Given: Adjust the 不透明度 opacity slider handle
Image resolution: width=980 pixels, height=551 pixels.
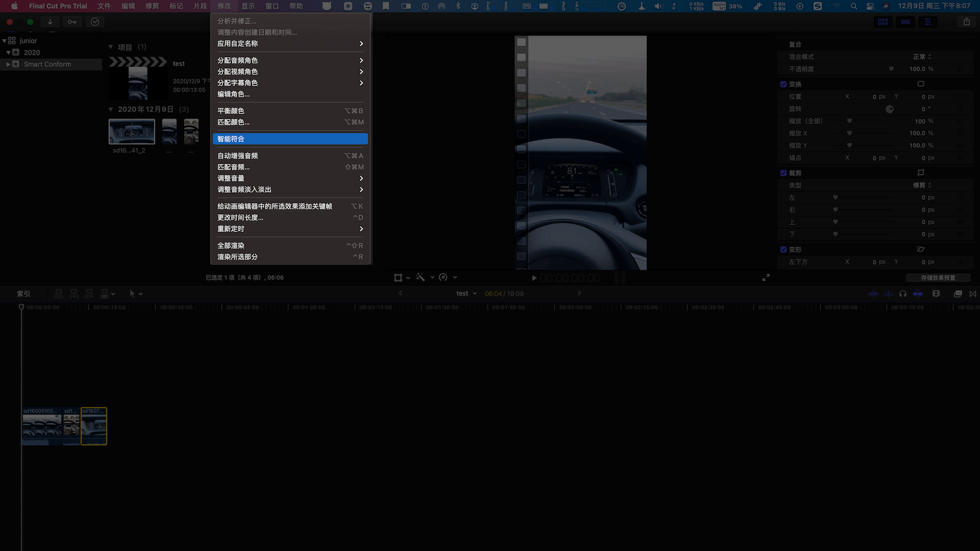Looking at the screenshot, I should pos(891,69).
